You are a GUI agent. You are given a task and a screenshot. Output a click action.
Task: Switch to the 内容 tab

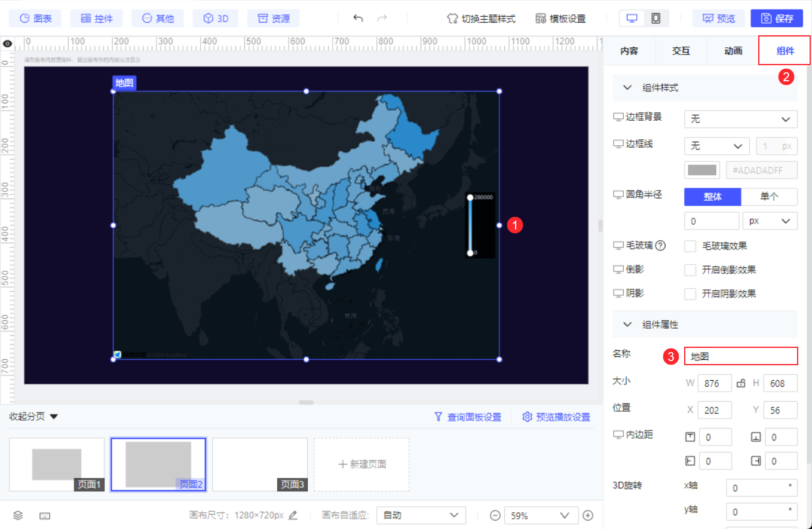coord(629,51)
